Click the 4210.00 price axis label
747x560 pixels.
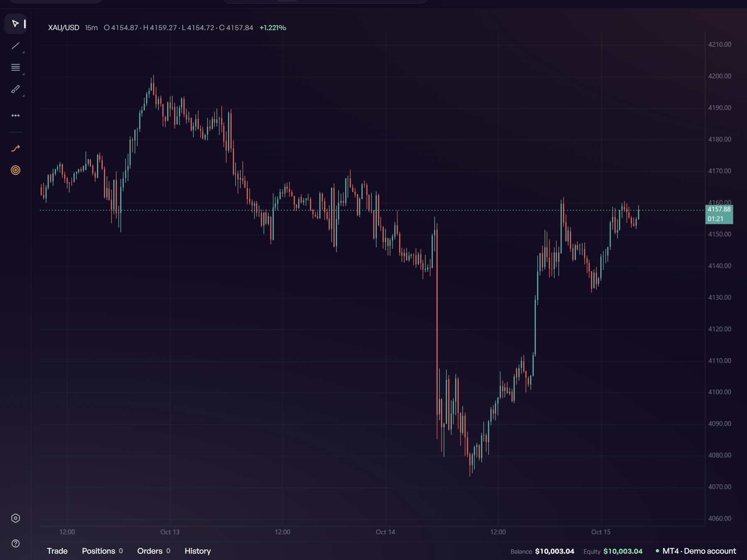[x=720, y=44]
